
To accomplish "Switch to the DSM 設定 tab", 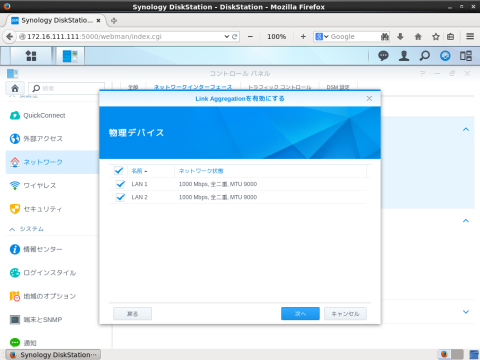I will tap(338, 87).
